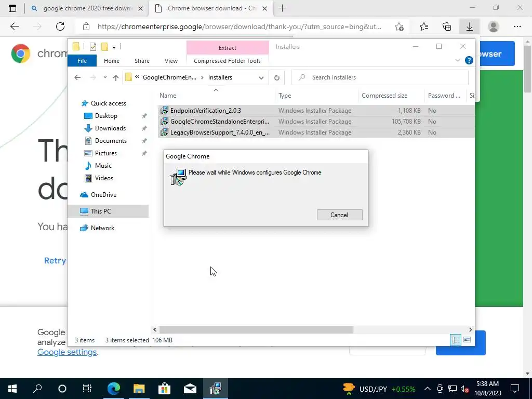
Task: Click the Edge back navigation arrow
Action: [x=14, y=26]
